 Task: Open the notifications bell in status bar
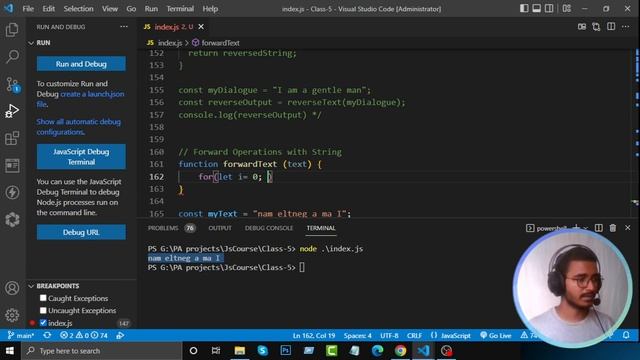[626, 336]
